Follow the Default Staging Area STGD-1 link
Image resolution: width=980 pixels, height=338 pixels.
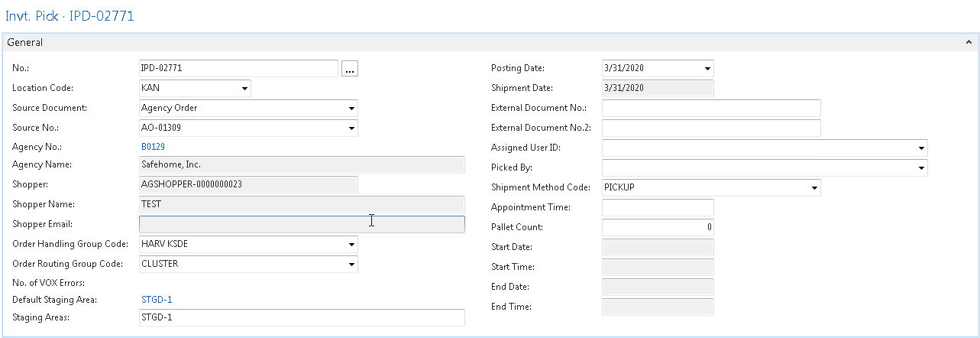pos(157,300)
